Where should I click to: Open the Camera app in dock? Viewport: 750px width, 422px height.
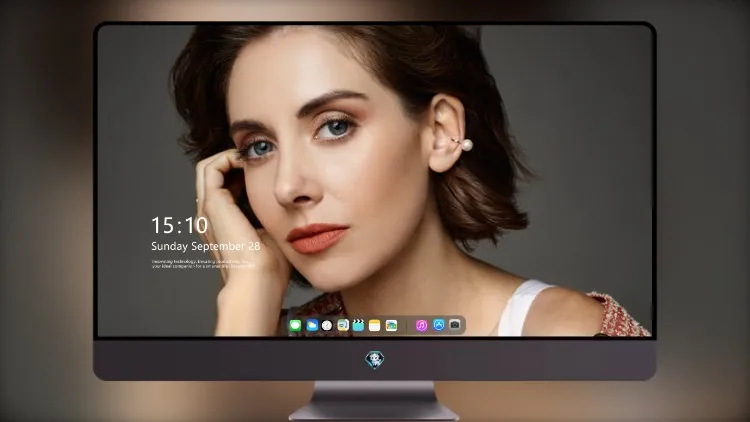[455, 325]
